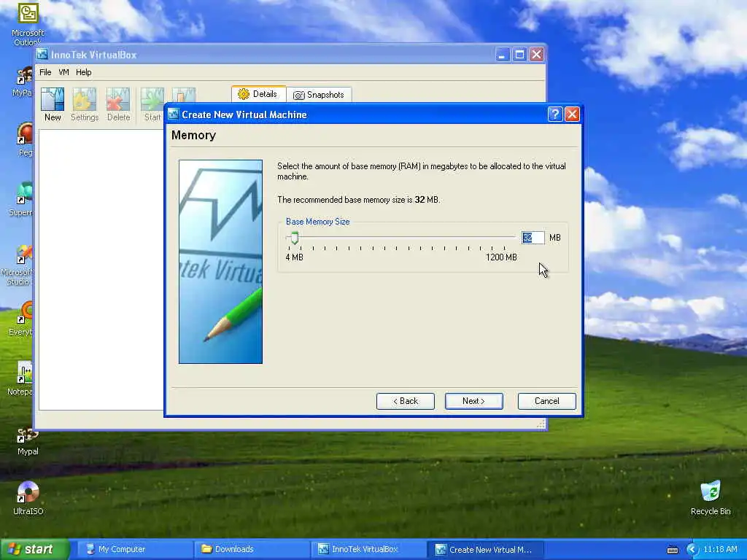Click the Microsoft Outlook desktop icon

pos(28,24)
